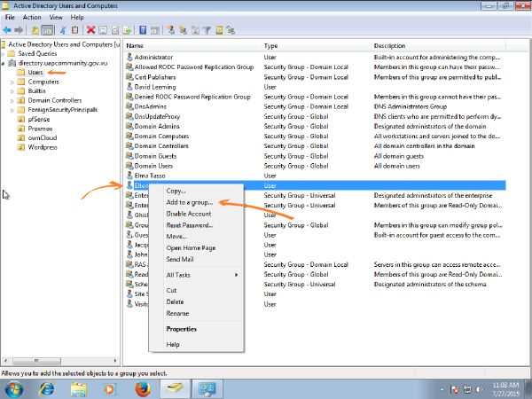Select the Domain Admins group row
532x399 pixels.
(315, 127)
